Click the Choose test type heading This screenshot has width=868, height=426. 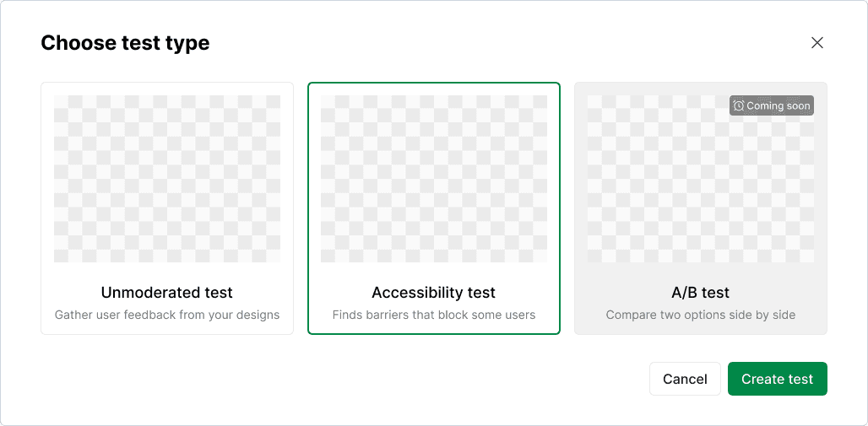tap(125, 42)
